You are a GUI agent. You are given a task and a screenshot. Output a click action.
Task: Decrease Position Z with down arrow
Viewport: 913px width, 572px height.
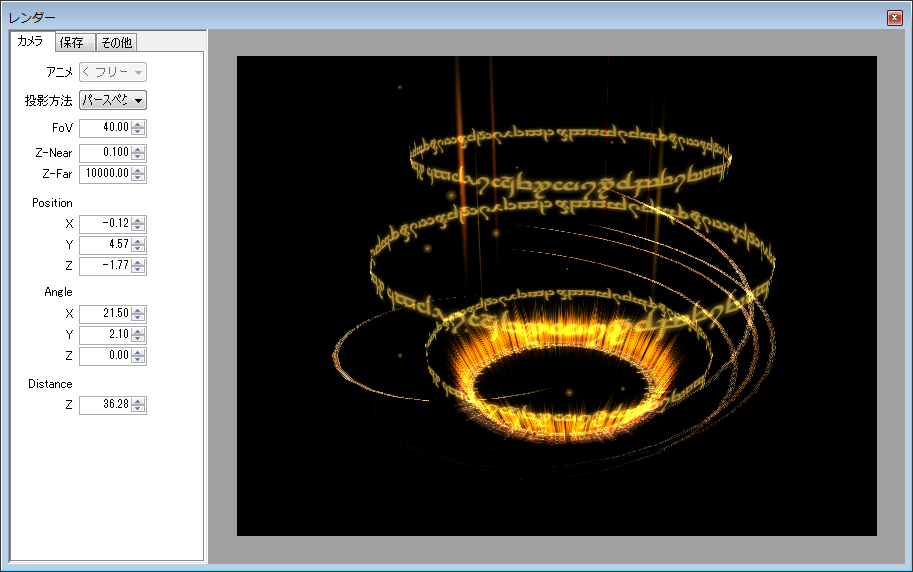coord(138,270)
